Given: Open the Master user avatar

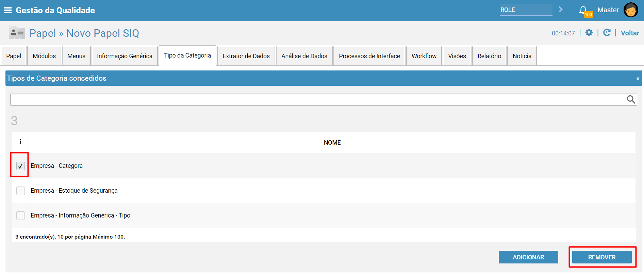Looking at the screenshot, I should 631,10.
